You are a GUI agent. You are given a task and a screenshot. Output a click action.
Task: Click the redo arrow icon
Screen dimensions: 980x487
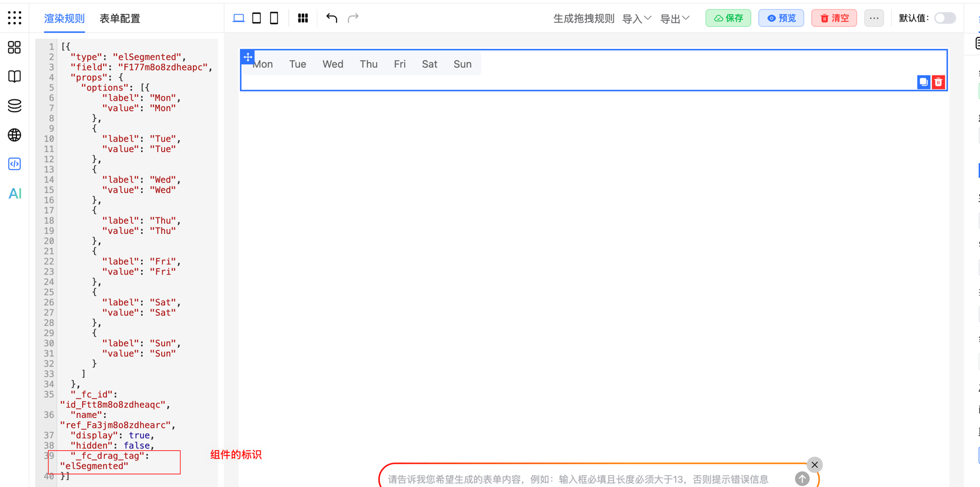353,18
